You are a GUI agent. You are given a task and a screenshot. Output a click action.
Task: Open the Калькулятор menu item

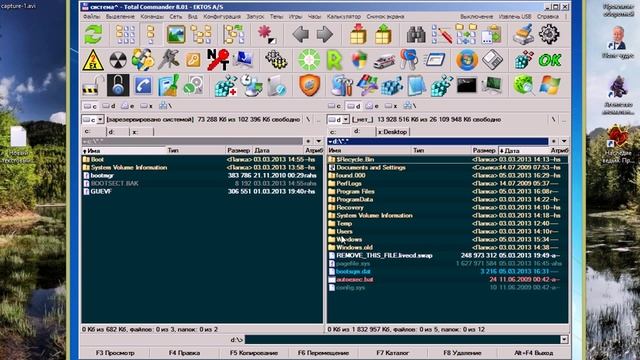tap(344, 16)
